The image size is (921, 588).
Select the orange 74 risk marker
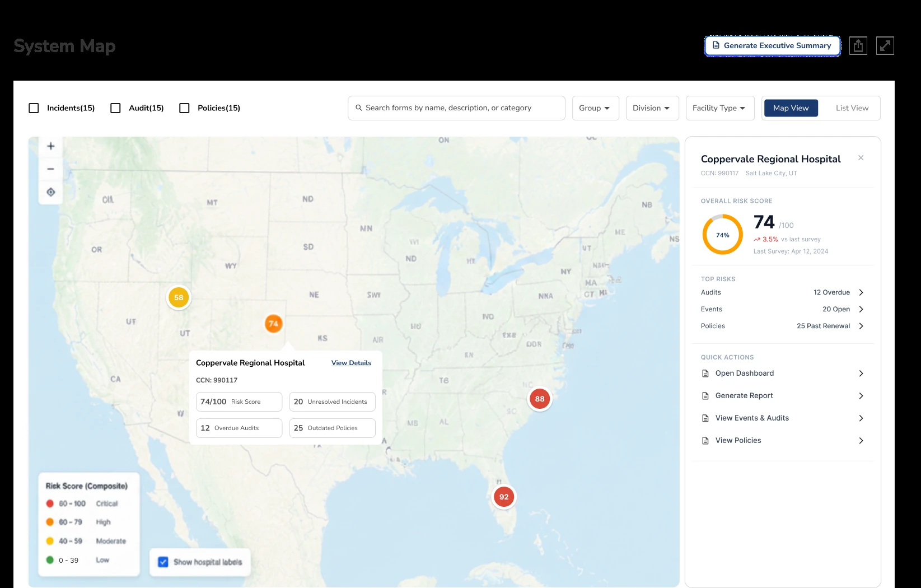coord(273,324)
